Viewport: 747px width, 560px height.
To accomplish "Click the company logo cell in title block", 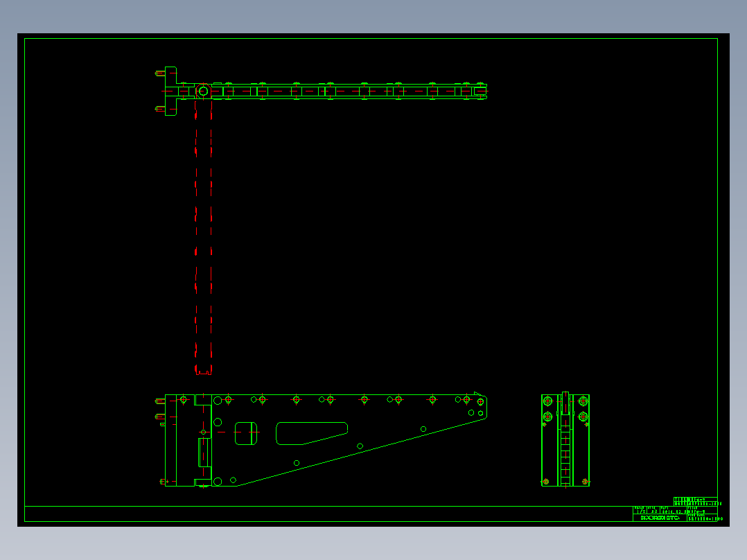I will pyautogui.click(x=660, y=518).
